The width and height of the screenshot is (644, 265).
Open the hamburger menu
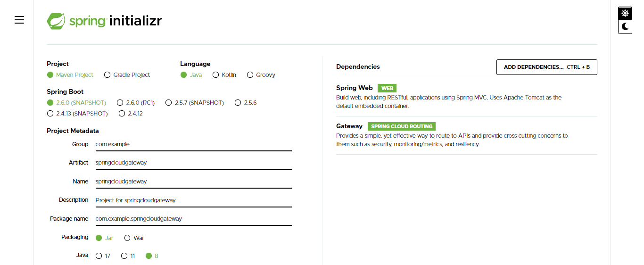[x=19, y=20]
